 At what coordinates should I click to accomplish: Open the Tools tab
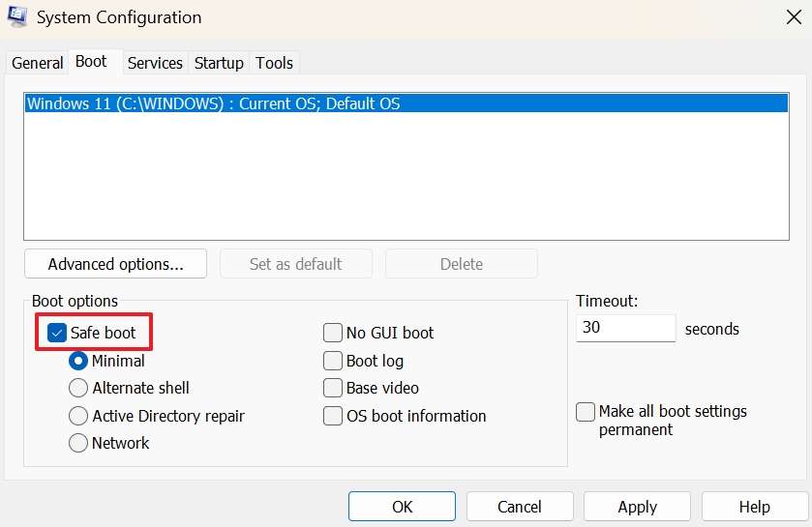[x=274, y=63]
